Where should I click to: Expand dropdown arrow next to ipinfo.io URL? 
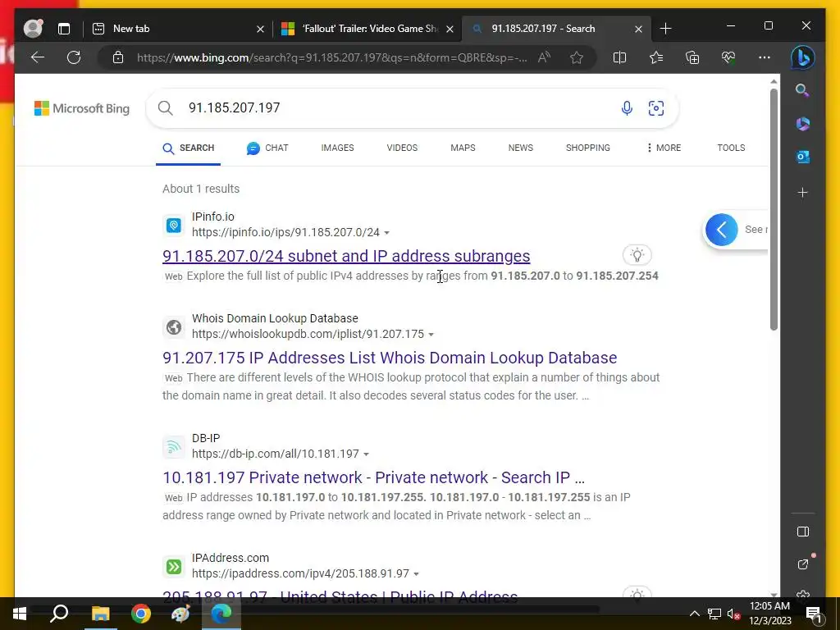[387, 232]
